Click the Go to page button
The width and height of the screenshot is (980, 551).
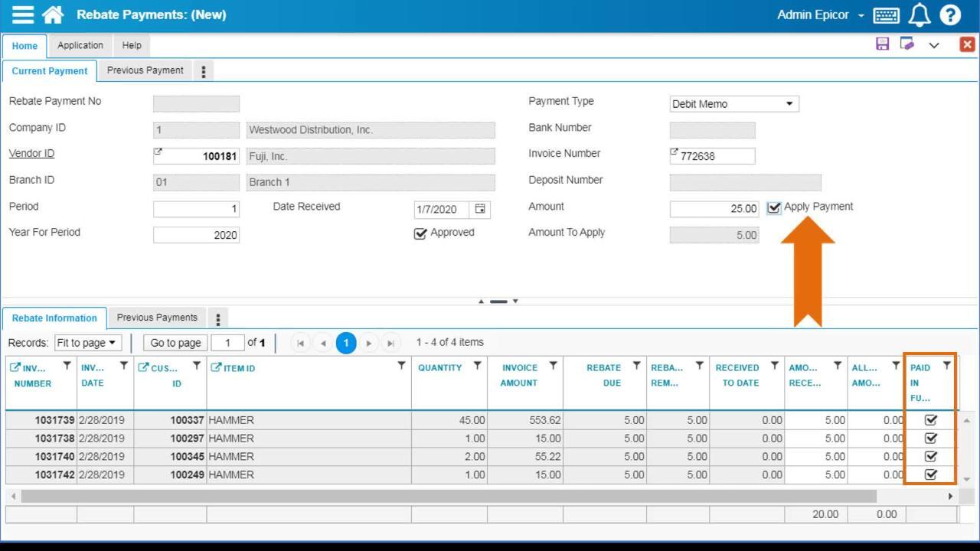point(175,343)
